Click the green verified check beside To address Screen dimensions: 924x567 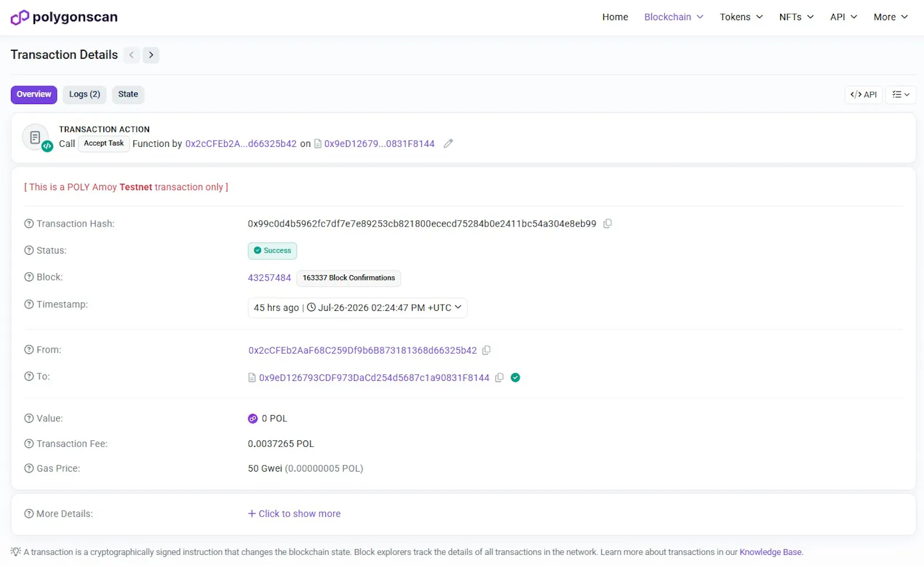coord(516,377)
